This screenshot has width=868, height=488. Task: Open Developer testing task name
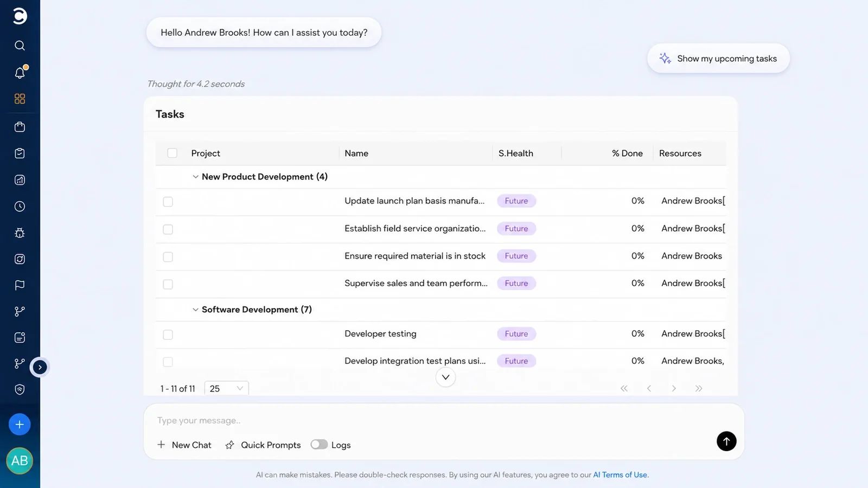380,334
